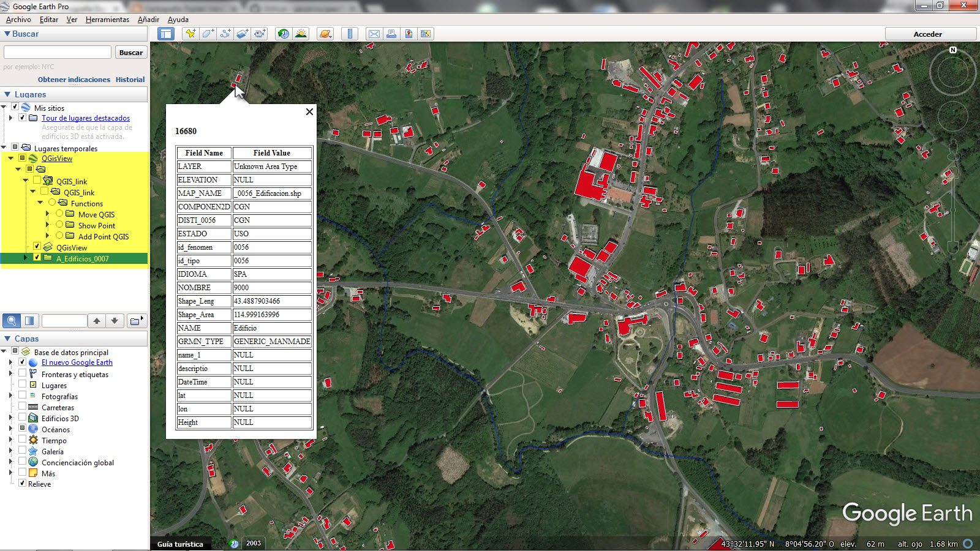The image size is (980, 551).
Task: Select the Add Path tool
Action: pyautogui.click(x=225, y=34)
